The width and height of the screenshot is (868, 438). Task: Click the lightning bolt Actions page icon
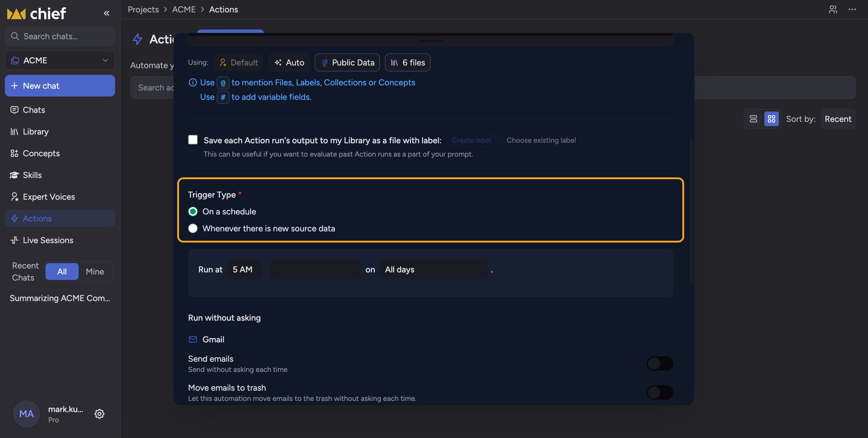pos(137,39)
